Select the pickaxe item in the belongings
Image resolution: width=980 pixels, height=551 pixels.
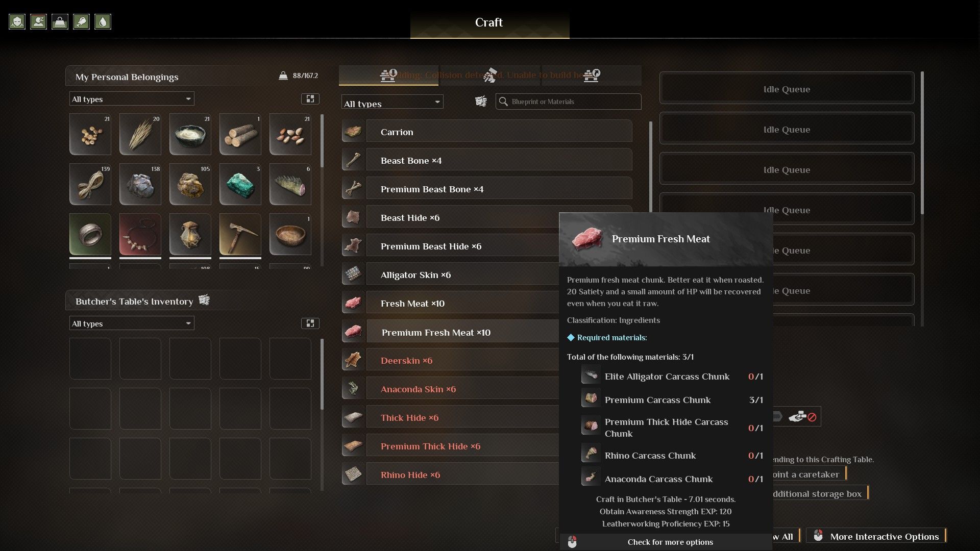pos(240,234)
